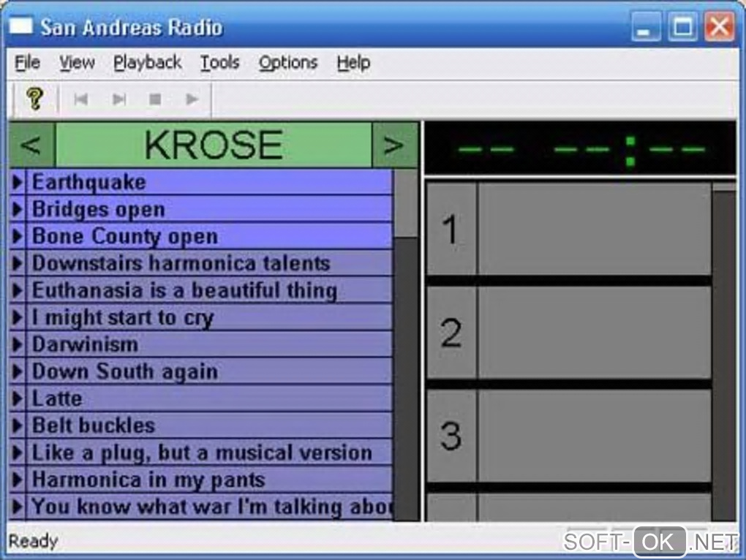The width and height of the screenshot is (746, 560).
Task: Play the I might start to cry arrow
Action: pyautogui.click(x=18, y=317)
